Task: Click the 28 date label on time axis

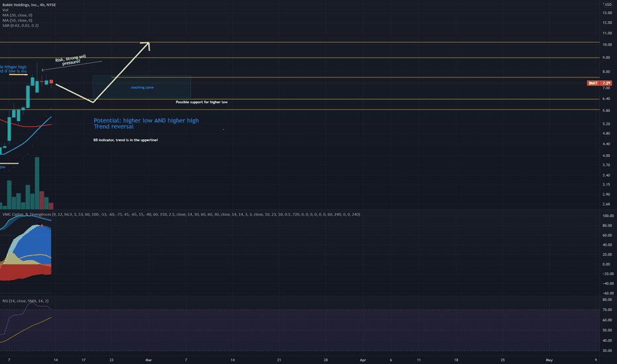Action: (x=326, y=359)
